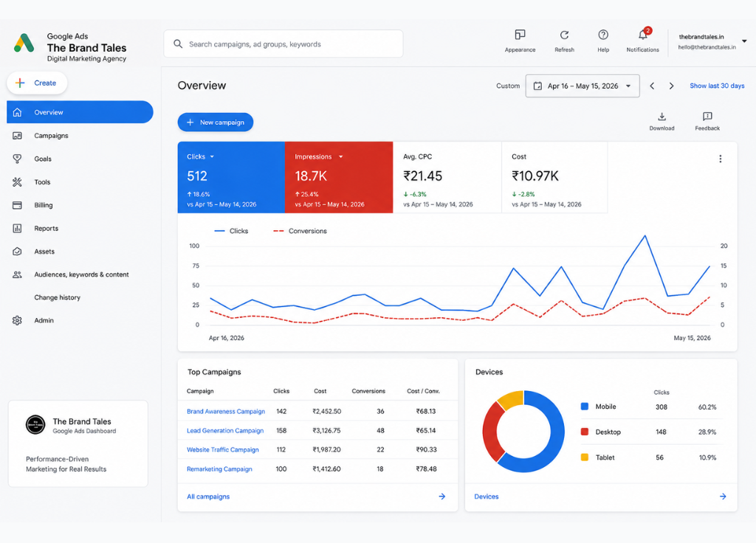Click the ₹90.33 cost per conversion
This screenshot has height=543, width=756.
point(426,450)
